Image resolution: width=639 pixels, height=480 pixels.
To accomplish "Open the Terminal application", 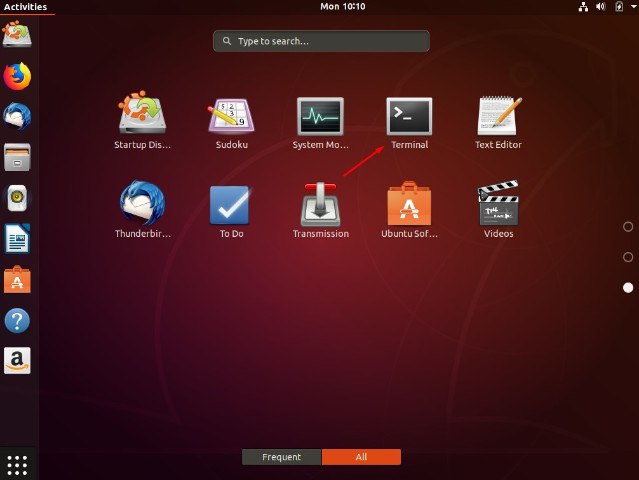I will point(409,123).
